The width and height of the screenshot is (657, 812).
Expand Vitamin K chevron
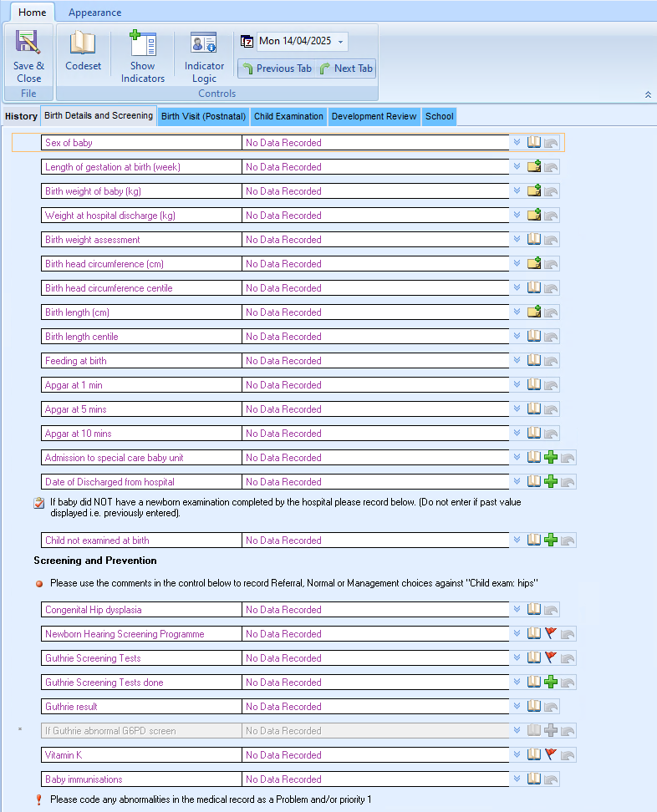tap(517, 754)
